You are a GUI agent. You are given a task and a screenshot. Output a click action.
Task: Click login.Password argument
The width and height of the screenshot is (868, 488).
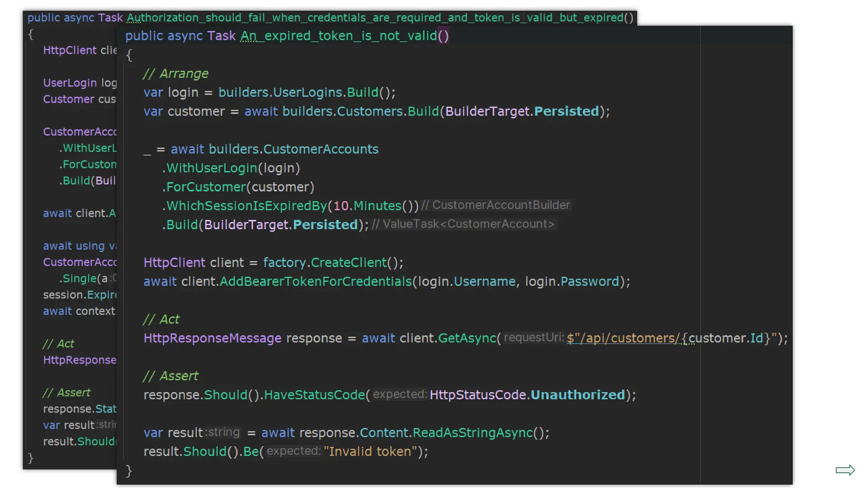[x=572, y=281]
